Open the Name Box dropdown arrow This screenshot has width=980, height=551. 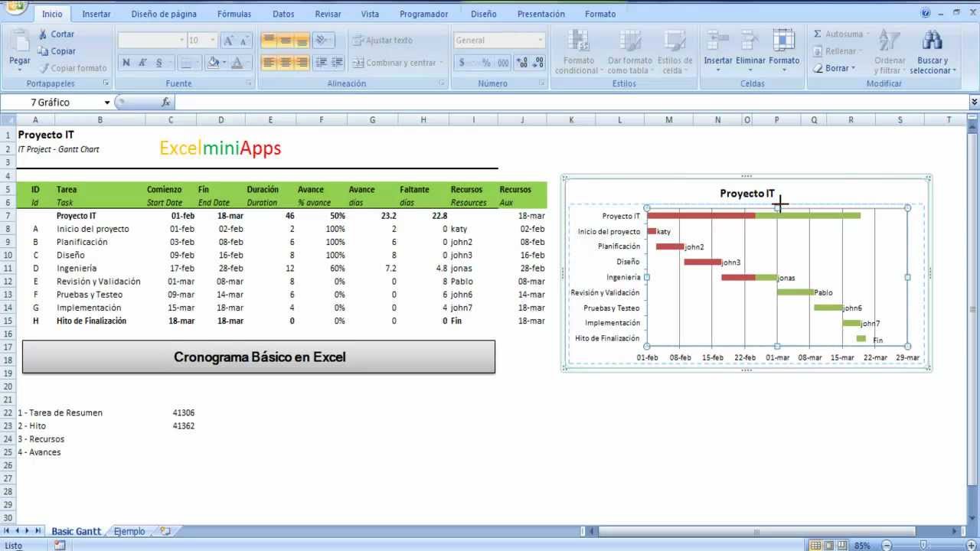tap(107, 103)
